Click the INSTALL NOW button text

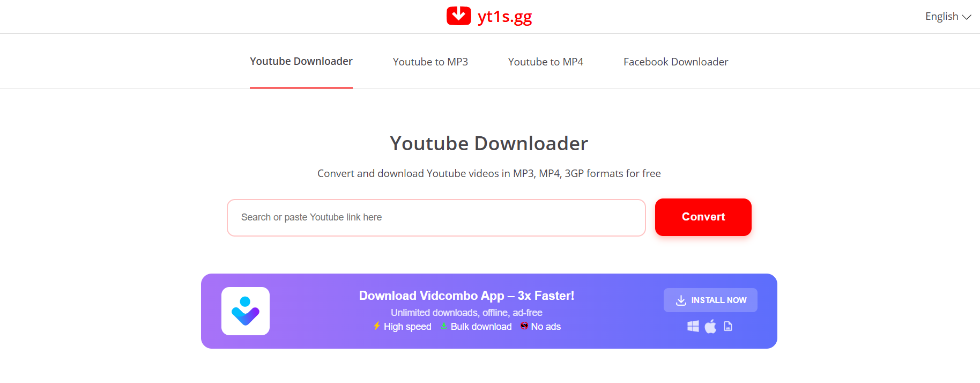point(719,300)
